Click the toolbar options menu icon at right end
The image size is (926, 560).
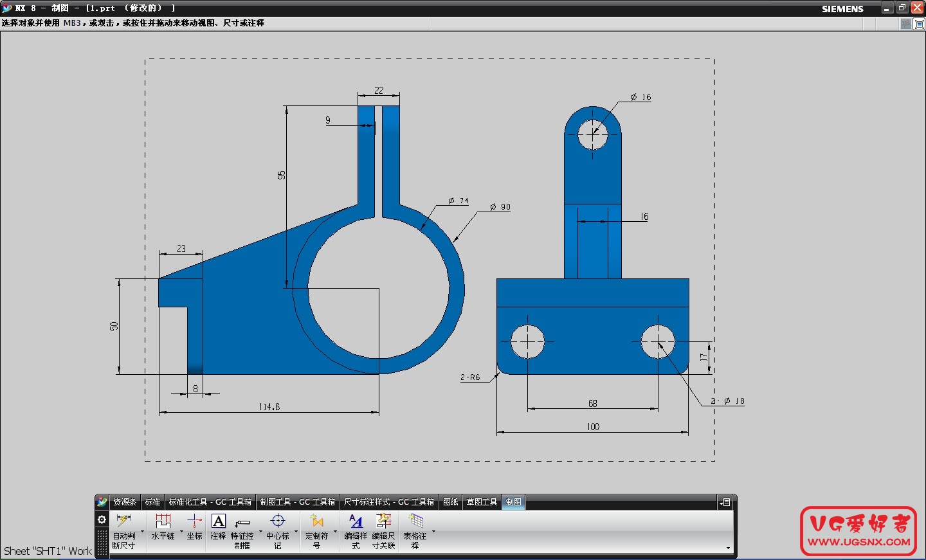tap(725, 502)
